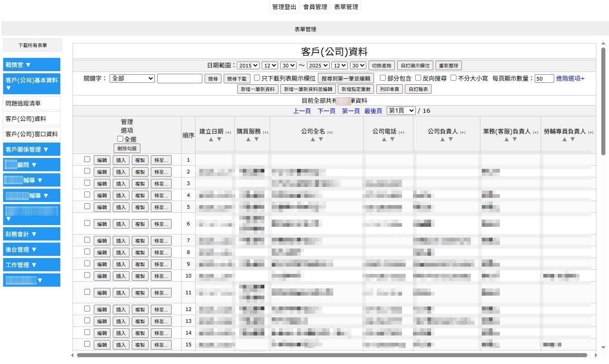Click the descending arrow under 購買服務
Screen dimensions: 609x364
(257, 139)
